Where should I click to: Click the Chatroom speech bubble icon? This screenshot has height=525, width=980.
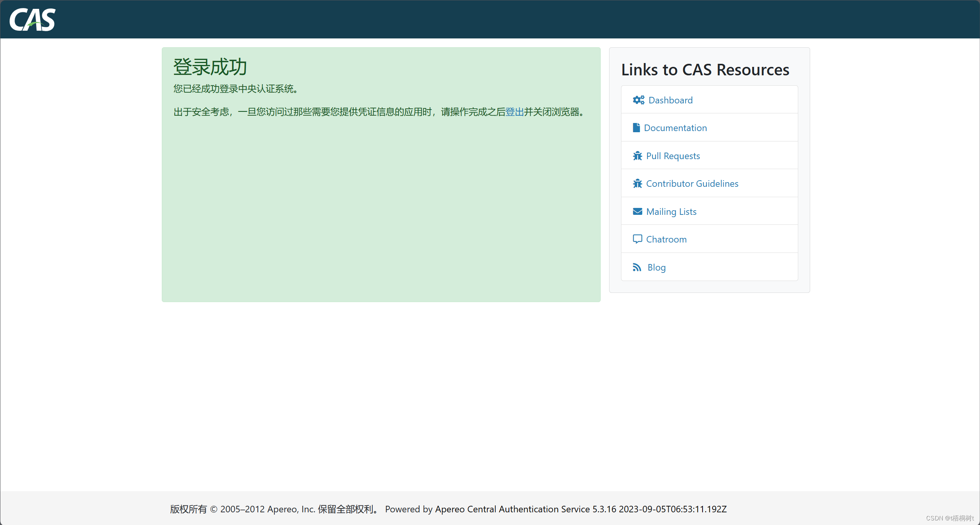(x=637, y=239)
